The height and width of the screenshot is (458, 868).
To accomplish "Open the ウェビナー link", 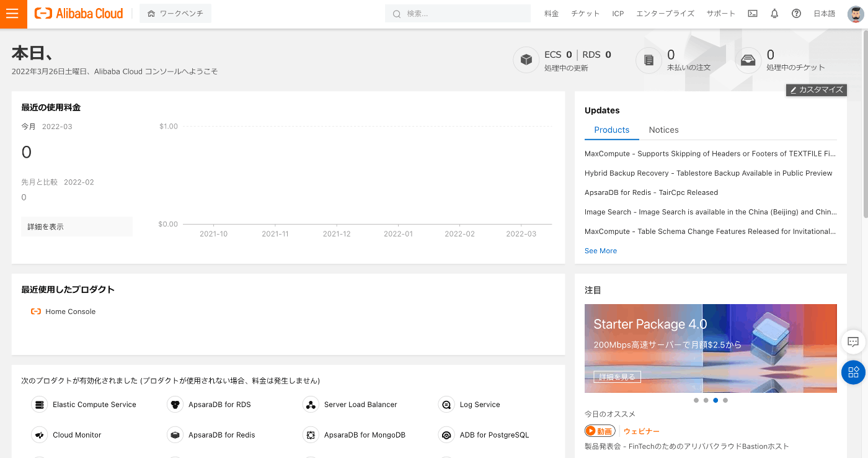I will coord(642,431).
